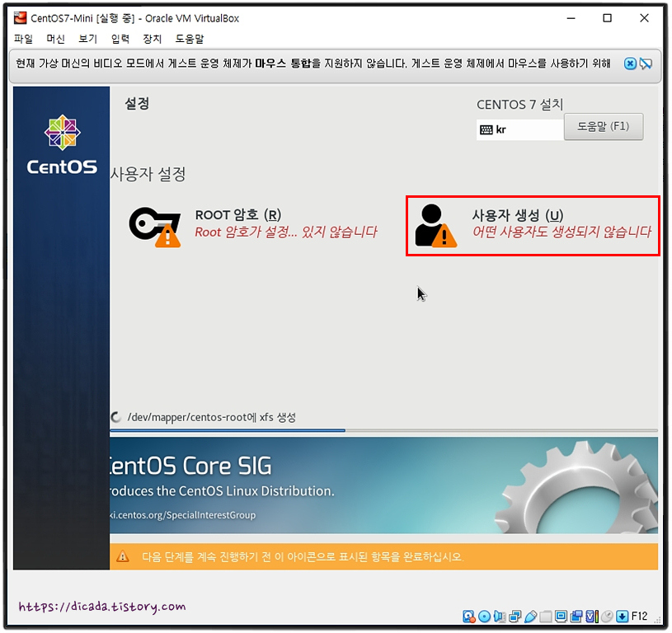Open recording indicator in status bar
672x633 pixels.
(576, 617)
